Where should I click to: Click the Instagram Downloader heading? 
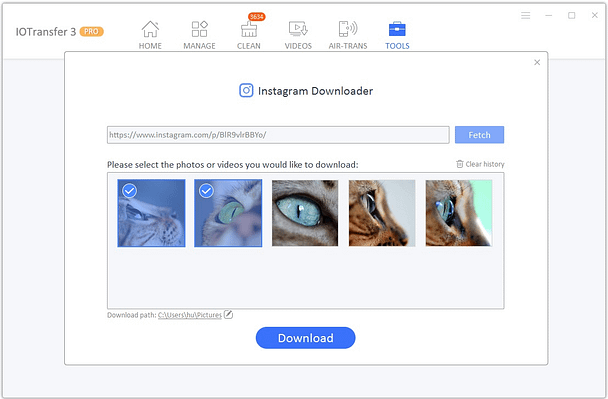click(315, 91)
